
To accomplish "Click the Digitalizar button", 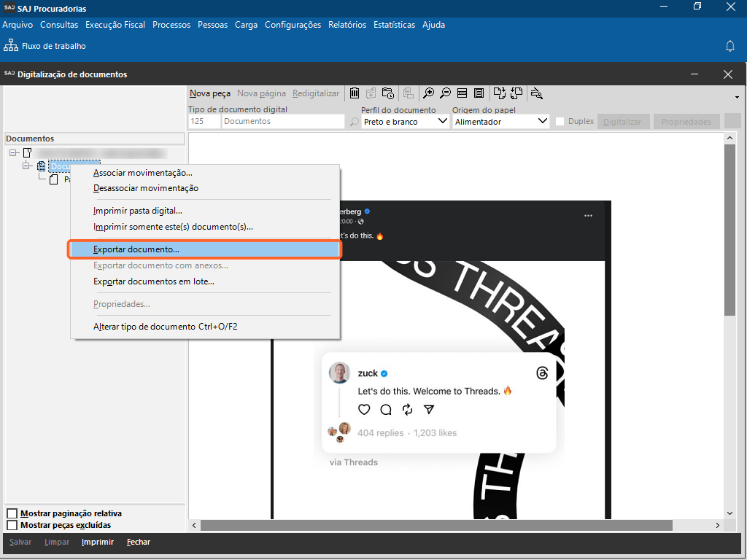I will point(622,122).
